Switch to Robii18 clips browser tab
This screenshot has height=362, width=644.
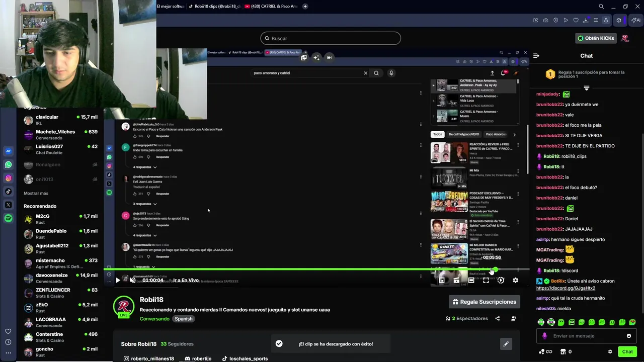[x=215, y=7]
